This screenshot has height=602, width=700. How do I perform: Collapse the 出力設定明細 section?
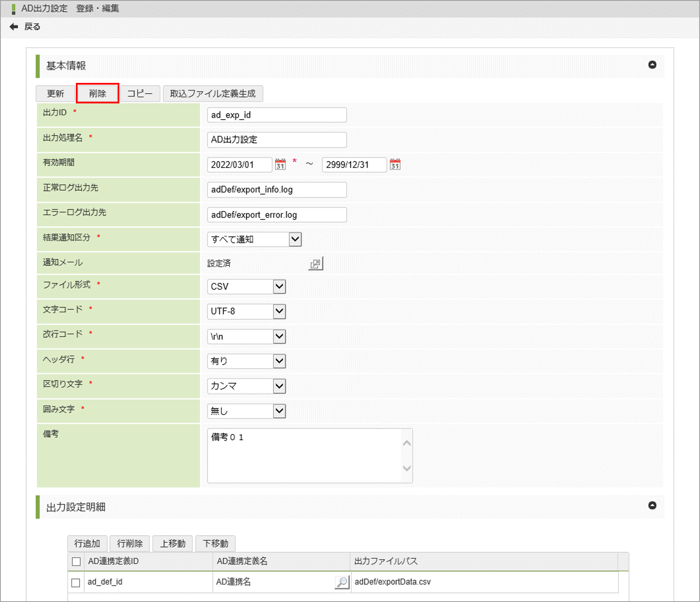652,505
